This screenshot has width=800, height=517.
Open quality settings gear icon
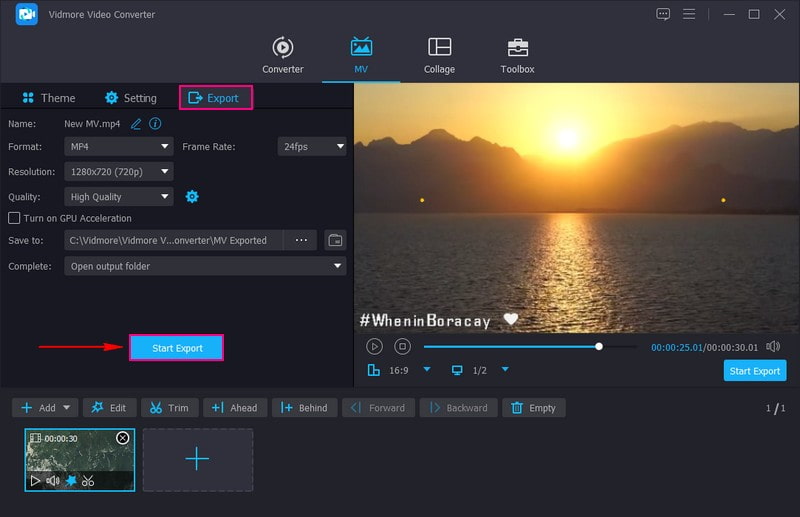pyautogui.click(x=192, y=197)
